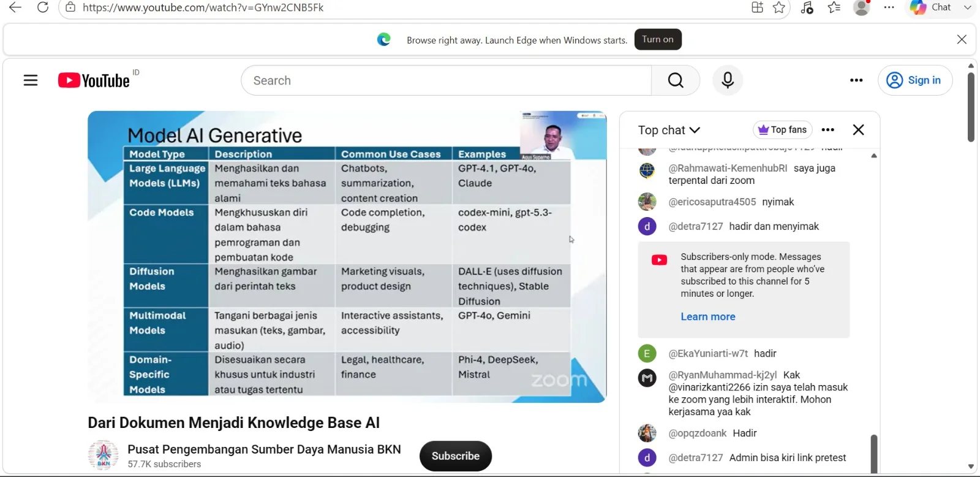Click @RyanMuhammad-kj2yl avatar in chat

click(x=647, y=378)
